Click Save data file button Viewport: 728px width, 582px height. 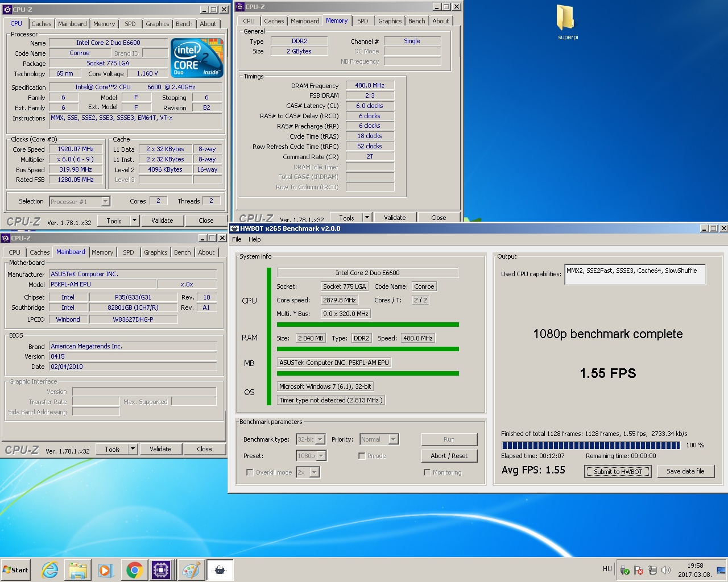(685, 471)
